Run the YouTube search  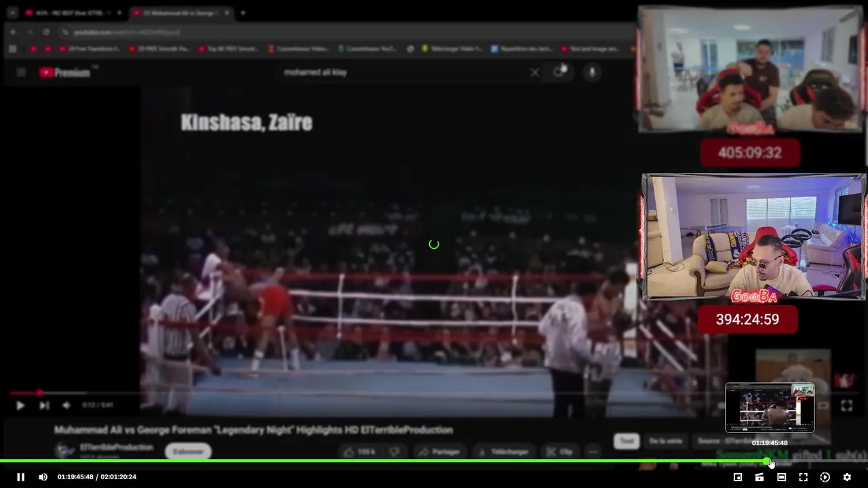coord(558,72)
